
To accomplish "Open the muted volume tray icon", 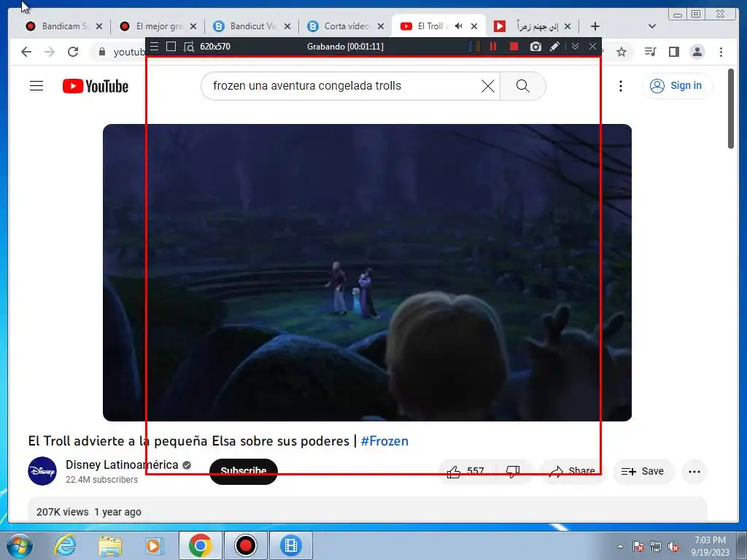I will [673, 546].
